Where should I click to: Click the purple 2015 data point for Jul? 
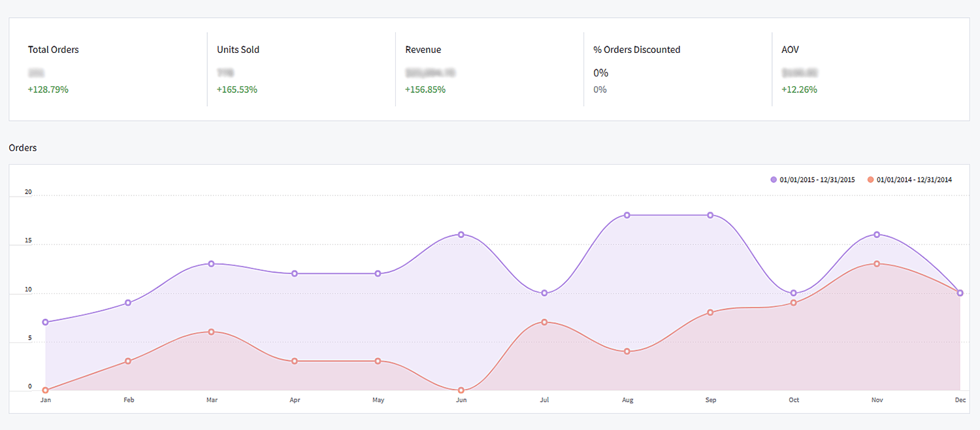(x=544, y=293)
